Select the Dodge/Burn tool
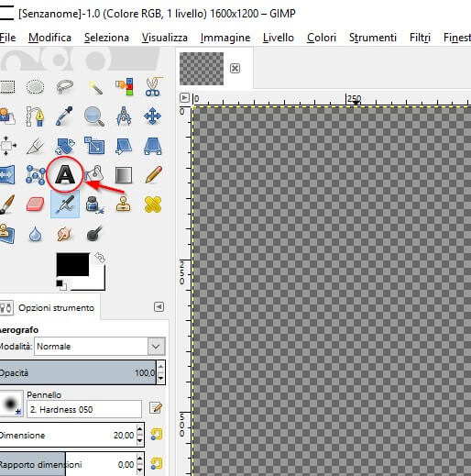This screenshot has width=471, height=476. point(94,234)
